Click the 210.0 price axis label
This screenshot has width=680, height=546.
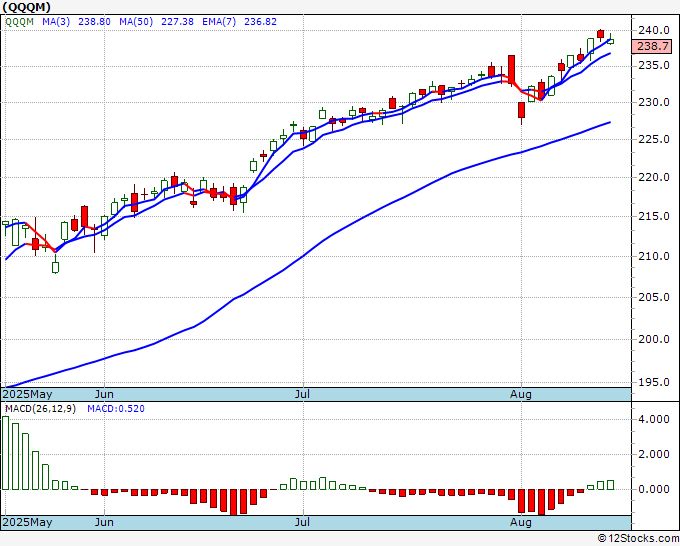point(654,256)
